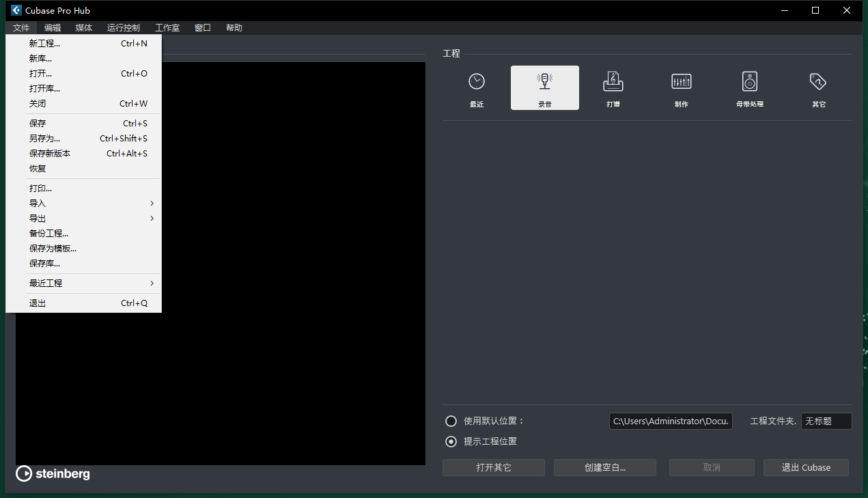Choose 保存新版本 menu entry
This screenshot has width=868, height=498.
(83, 154)
